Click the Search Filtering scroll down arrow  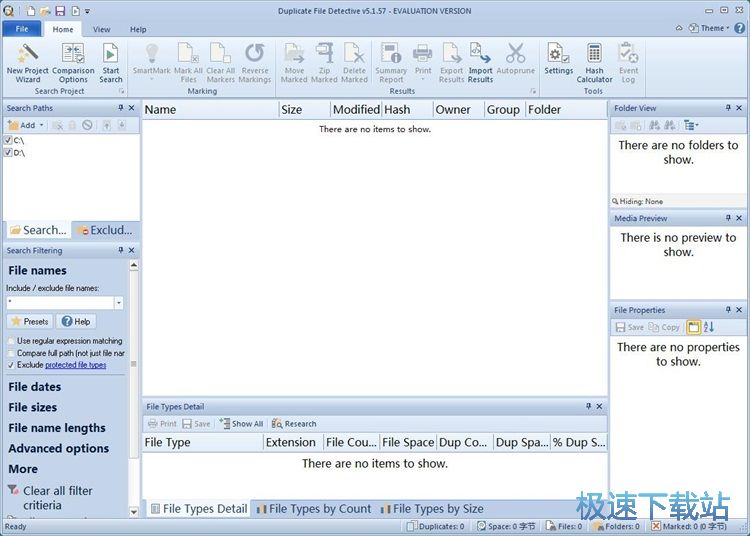(134, 512)
